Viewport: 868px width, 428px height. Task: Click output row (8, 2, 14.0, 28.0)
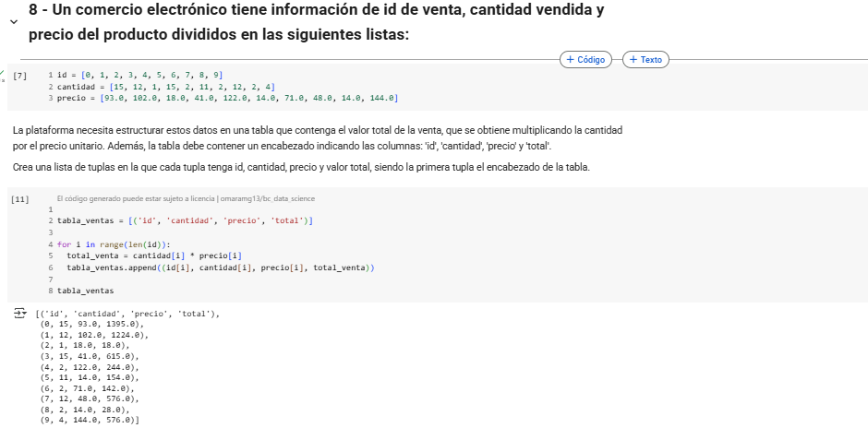pyautogui.click(x=85, y=410)
